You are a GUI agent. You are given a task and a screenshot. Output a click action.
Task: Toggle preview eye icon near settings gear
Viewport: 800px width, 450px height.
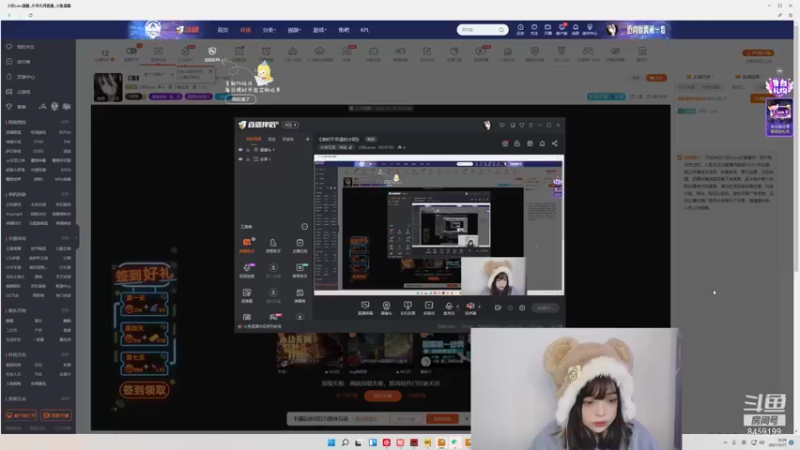coord(510,308)
